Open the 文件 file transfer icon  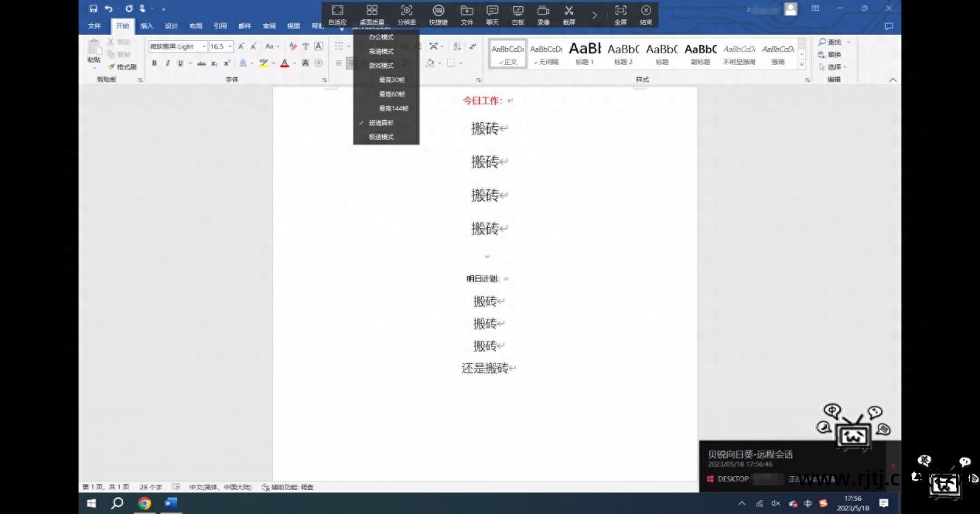coord(466,11)
